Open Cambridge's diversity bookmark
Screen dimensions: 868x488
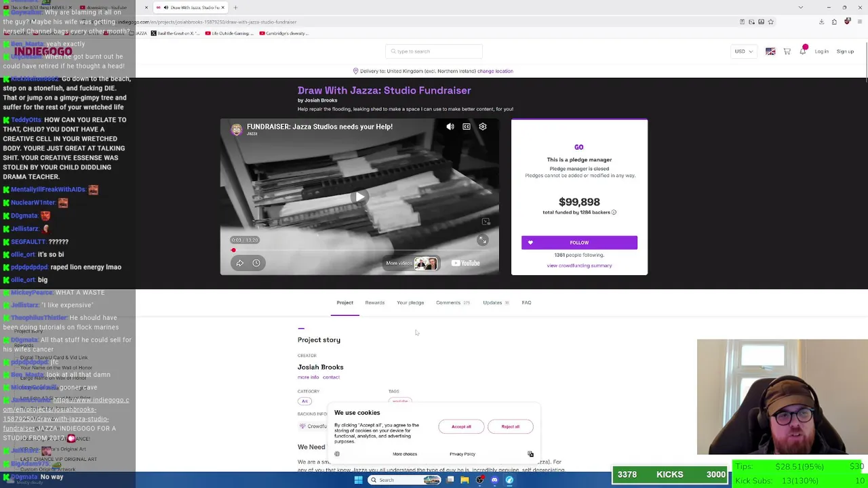pos(283,33)
